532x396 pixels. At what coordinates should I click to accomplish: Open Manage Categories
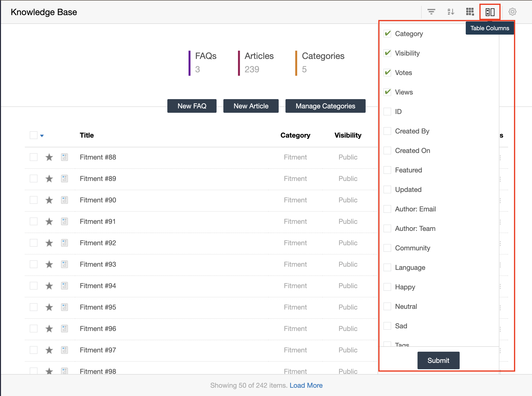(325, 106)
